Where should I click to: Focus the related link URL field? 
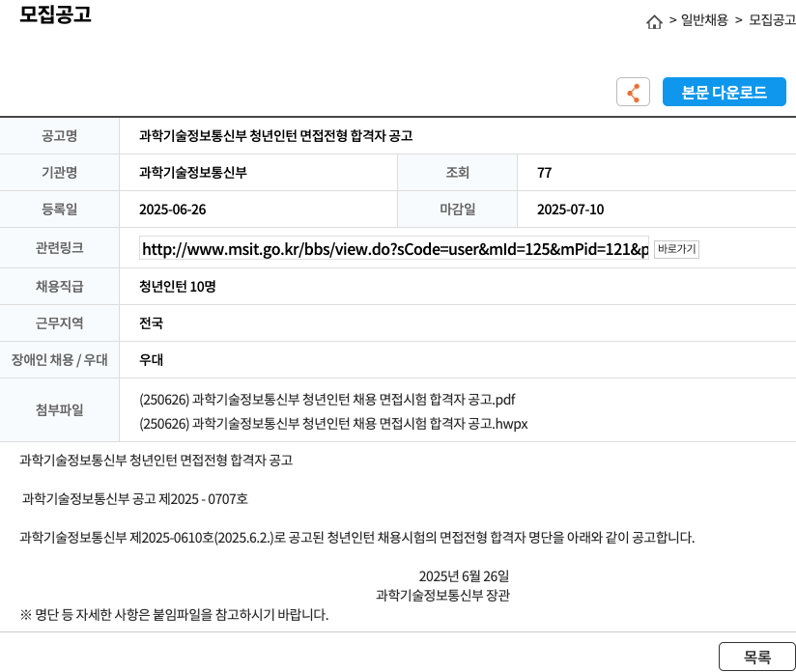click(x=394, y=249)
